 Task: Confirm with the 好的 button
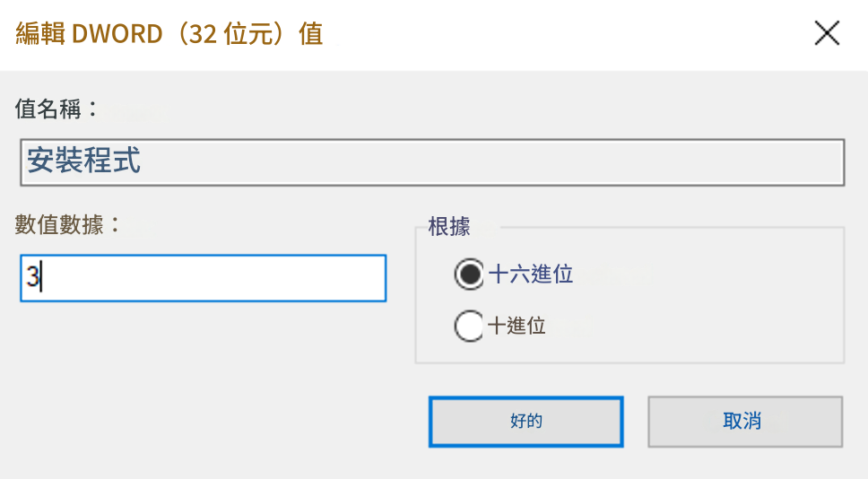(525, 422)
